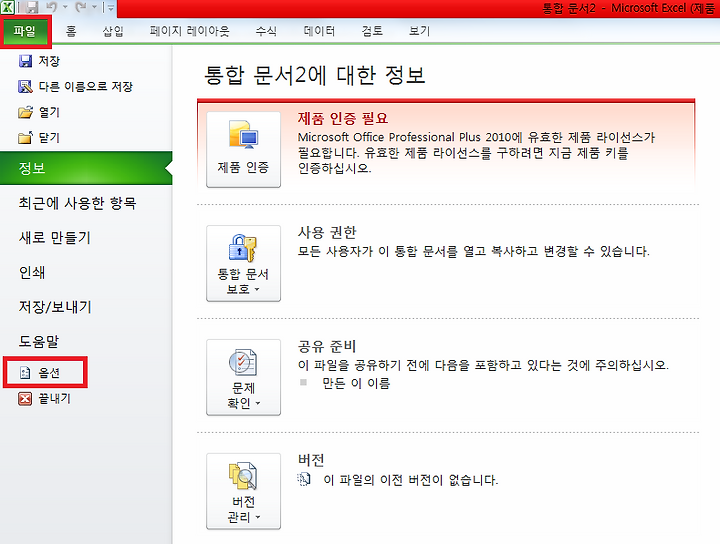The height and width of the screenshot is (544, 720).
Task: Click the 옵션 document icon
Action: [x=25, y=372]
